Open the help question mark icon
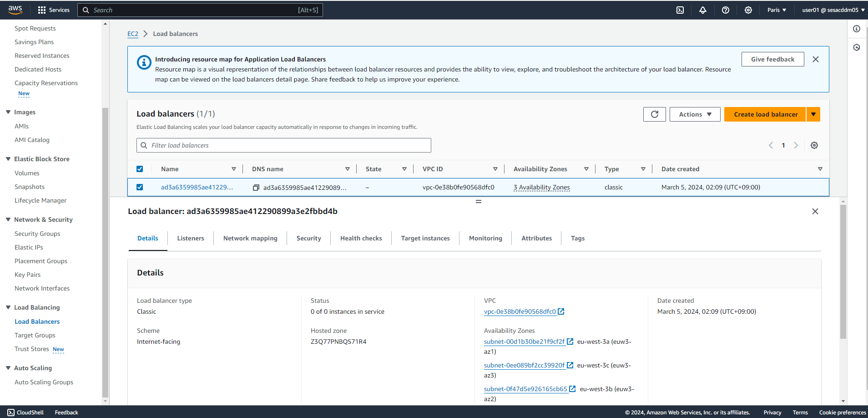This screenshot has width=868, height=418. coord(726,10)
